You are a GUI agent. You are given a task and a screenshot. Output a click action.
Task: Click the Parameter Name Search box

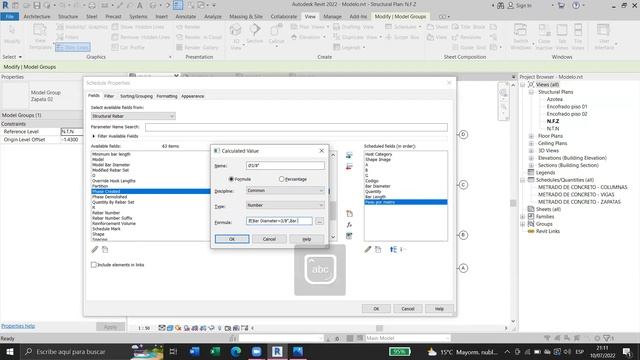[x=296, y=127]
